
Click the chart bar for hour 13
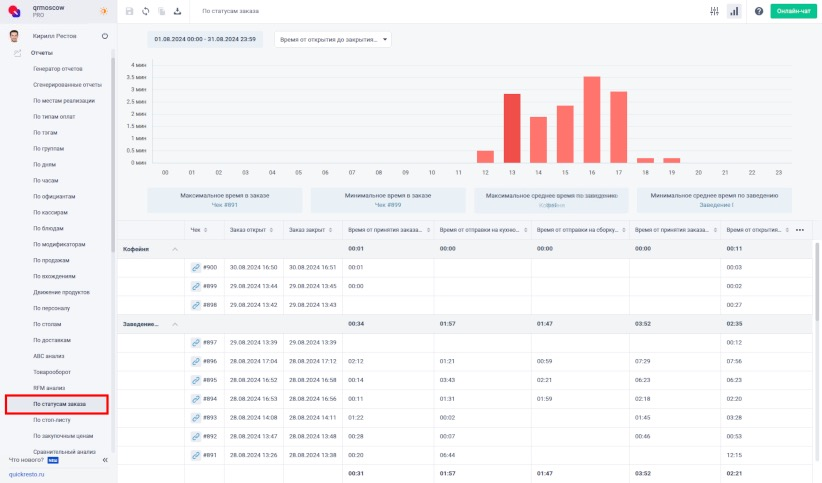coord(512,128)
